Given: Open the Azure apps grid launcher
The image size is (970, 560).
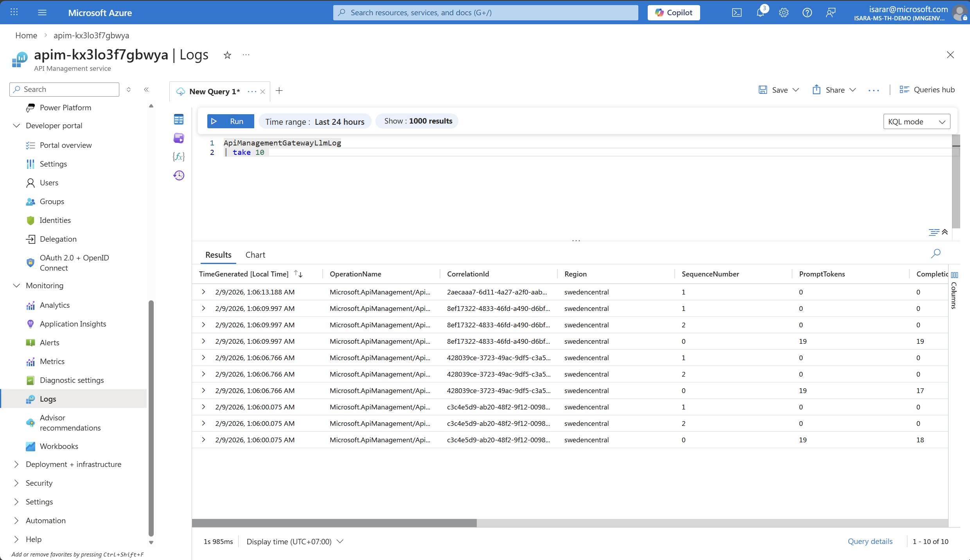Looking at the screenshot, I should (x=14, y=12).
